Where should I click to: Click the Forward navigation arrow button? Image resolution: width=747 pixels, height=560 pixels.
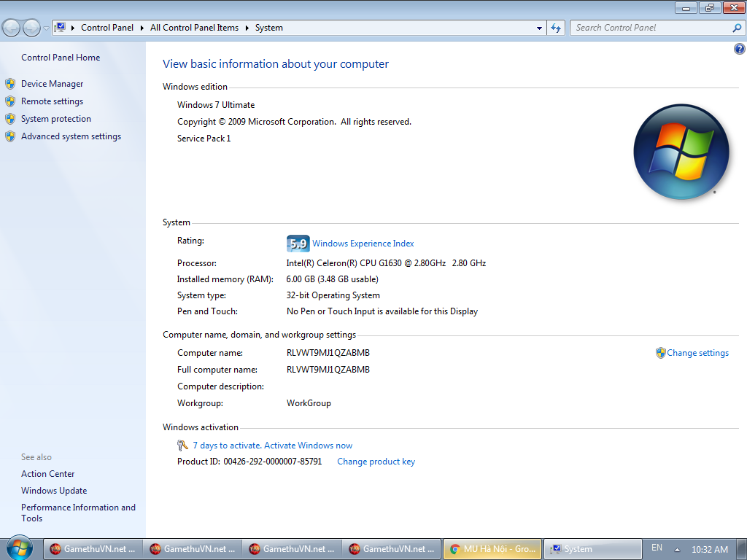(31, 28)
